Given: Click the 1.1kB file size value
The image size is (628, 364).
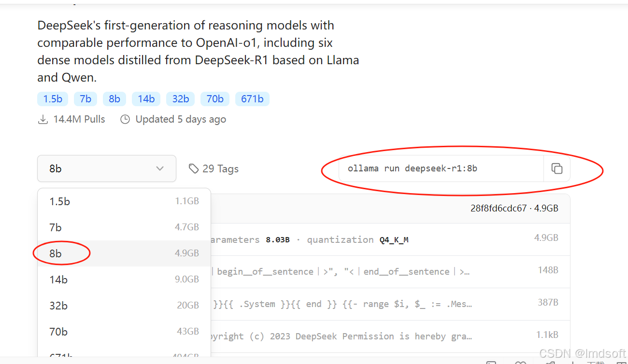Looking at the screenshot, I should click(x=547, y=335).
